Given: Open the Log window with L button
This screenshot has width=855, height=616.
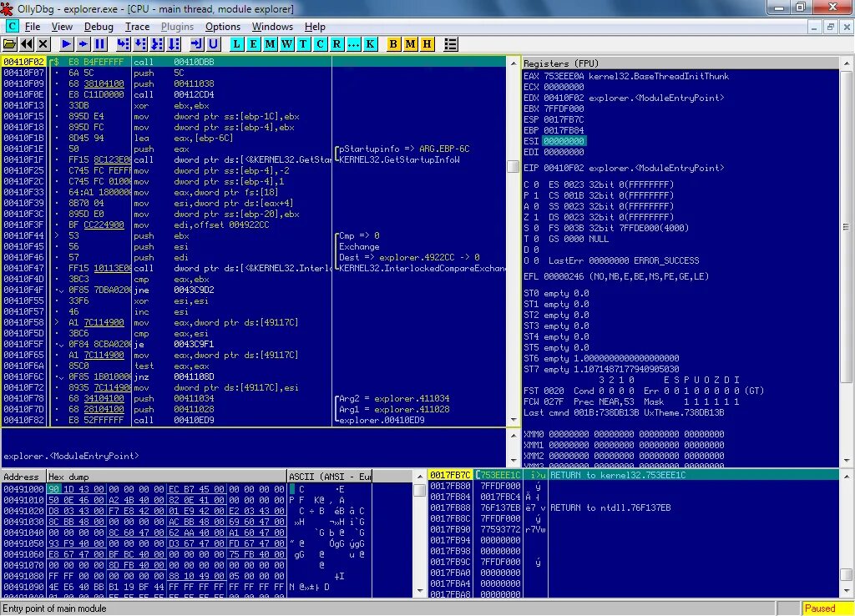Looking at the screenshot, I should pos(236,44).
